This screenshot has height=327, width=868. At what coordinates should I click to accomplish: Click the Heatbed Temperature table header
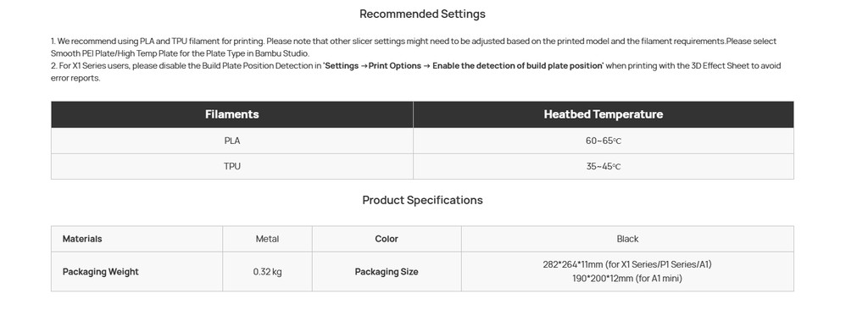(x=604, y=114)
